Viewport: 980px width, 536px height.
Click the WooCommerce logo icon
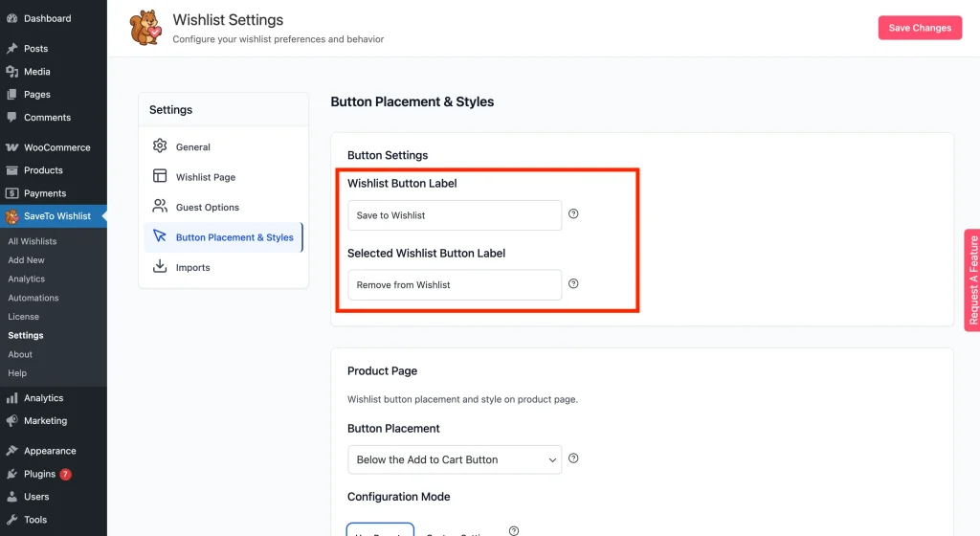tap(11, 147)
